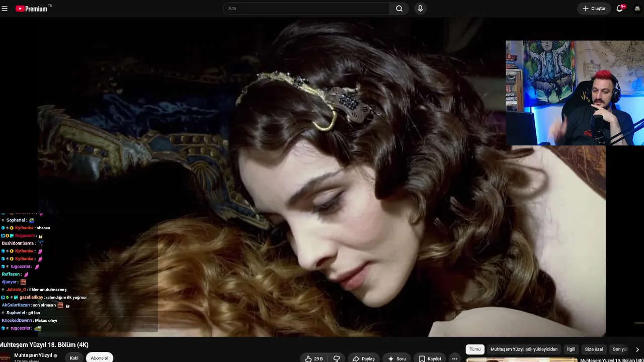
Task: Open the notifications bell
Action: click(x=620, y=9)
